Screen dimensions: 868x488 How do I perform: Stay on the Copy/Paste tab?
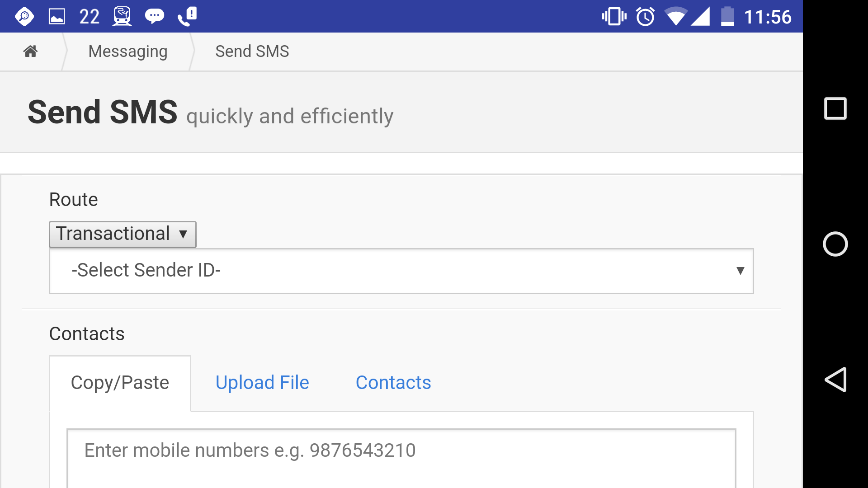tap(119, 382)
